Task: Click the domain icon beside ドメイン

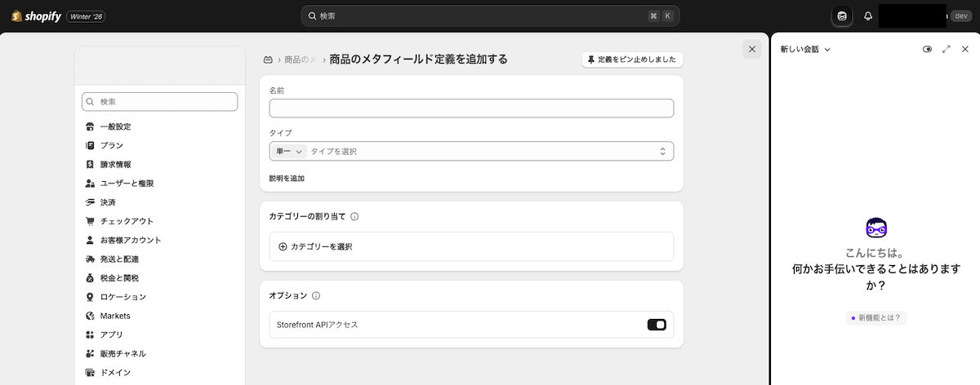Action: click(x=90, y=372)
